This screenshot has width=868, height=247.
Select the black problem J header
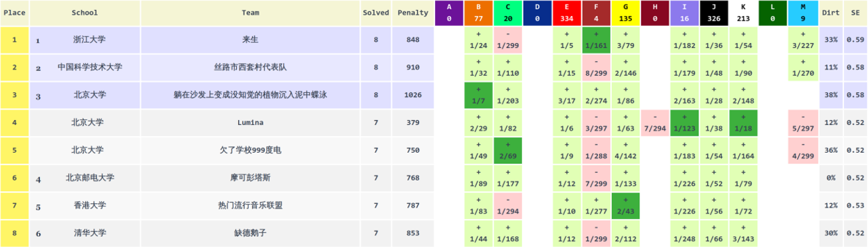coord(714,13)
